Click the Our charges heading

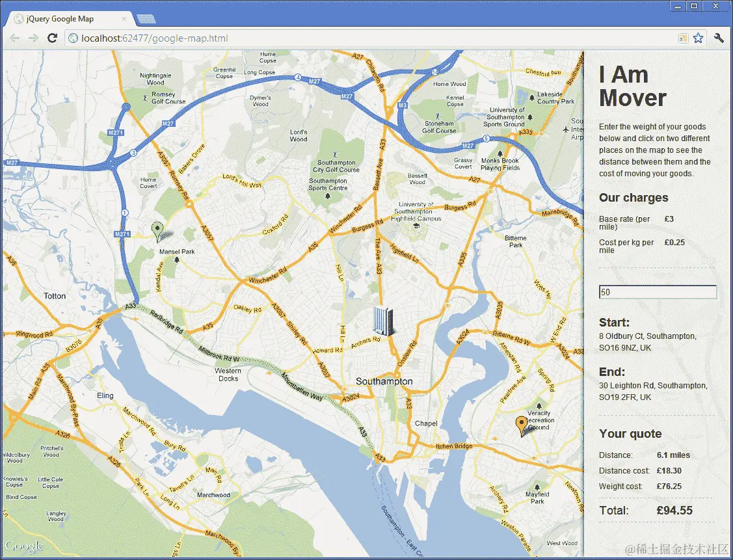(x=633, y=198)
